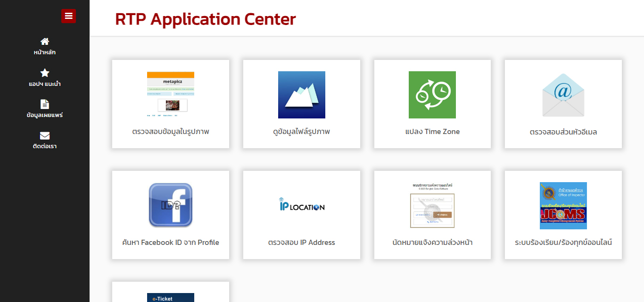Viewport: 644px width, 302px height.
Task: Click the email header envelope icon
Action: tap(563, 95)
